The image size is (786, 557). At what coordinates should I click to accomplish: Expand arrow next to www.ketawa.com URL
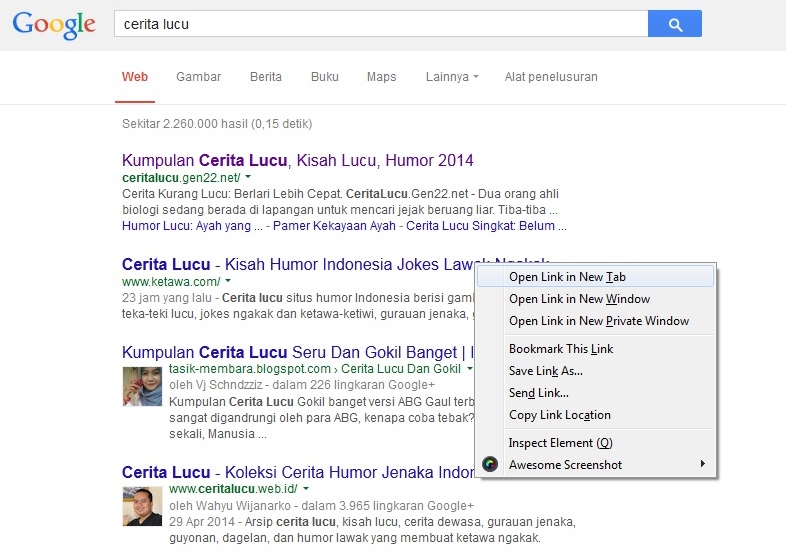click(x=228, y=281)
